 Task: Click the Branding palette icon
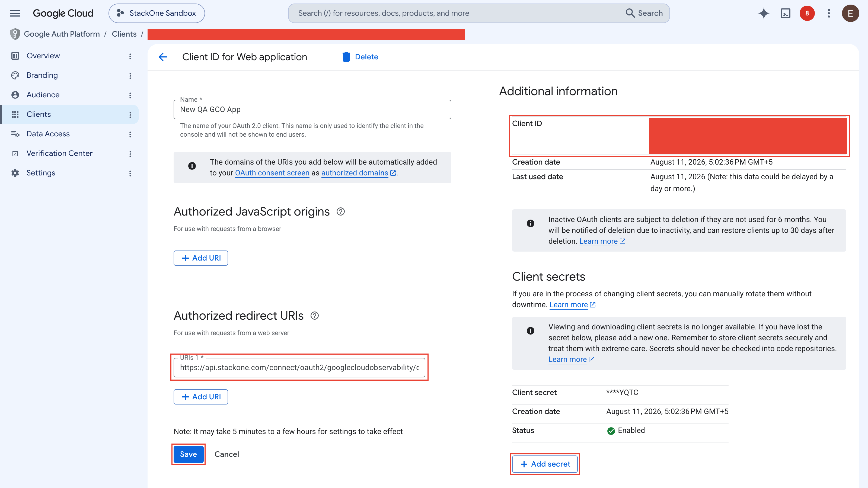pos(15,75)
